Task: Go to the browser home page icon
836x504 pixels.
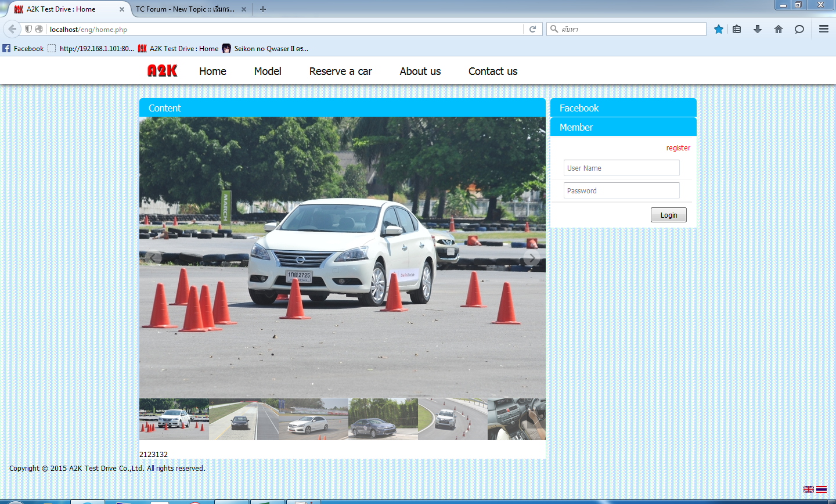Action: (779, 29)
